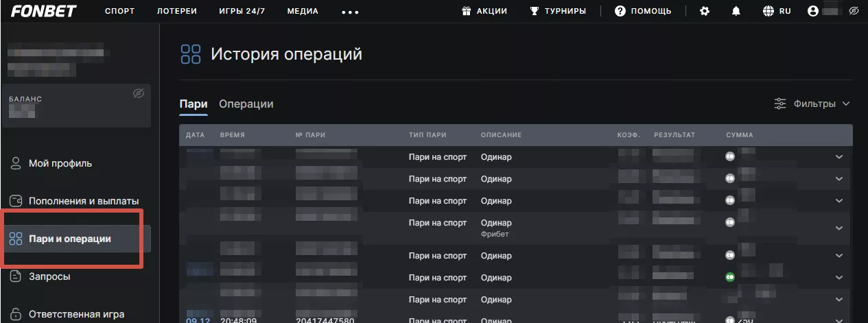Click the История операций squares icon

[x=190, y=54]
